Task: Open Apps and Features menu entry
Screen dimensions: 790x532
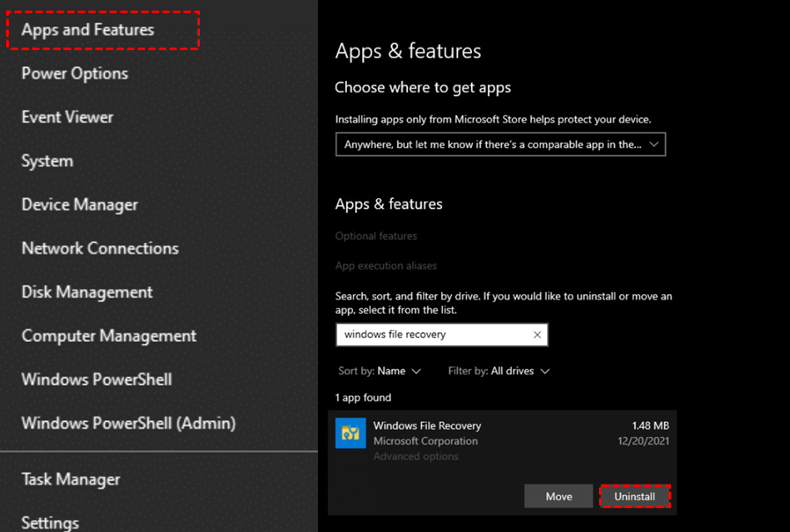Action: click(x=88, y=30)
